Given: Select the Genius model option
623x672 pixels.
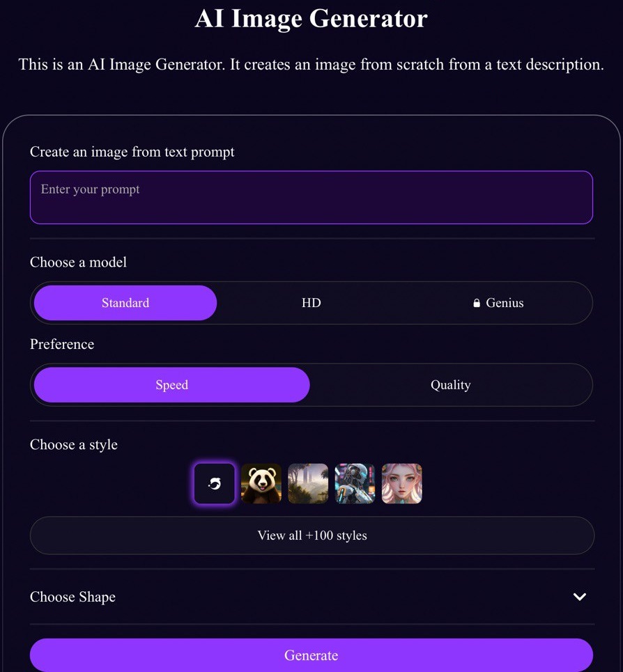Looking at the screenshot, I should [498, 302].
